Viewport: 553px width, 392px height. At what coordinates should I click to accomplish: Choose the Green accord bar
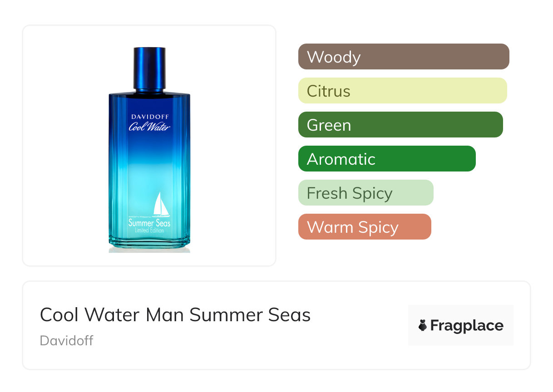click(x=400, y=125)
